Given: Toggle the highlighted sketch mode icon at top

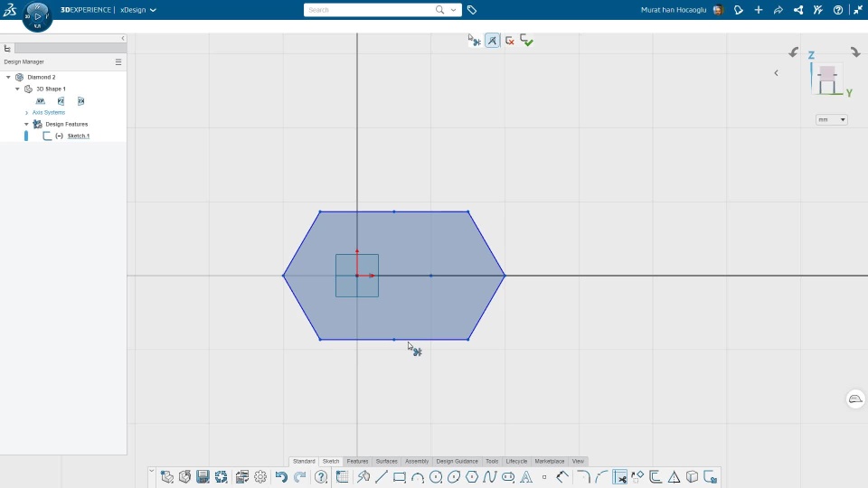Looking at the screenshot, I should coord(492,41).
